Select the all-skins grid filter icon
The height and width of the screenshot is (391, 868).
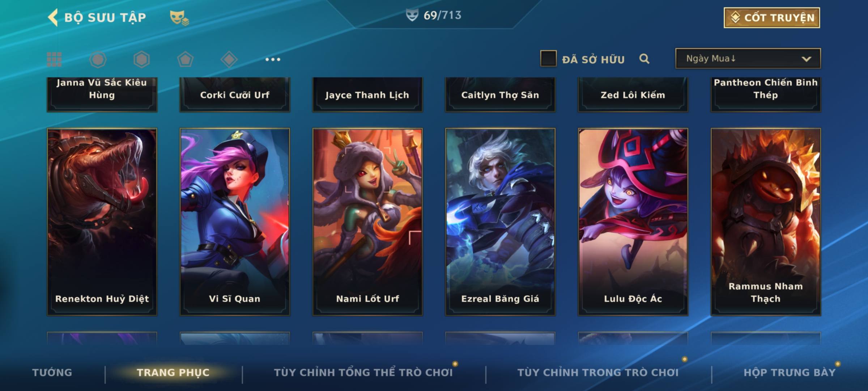pos(54,59)
